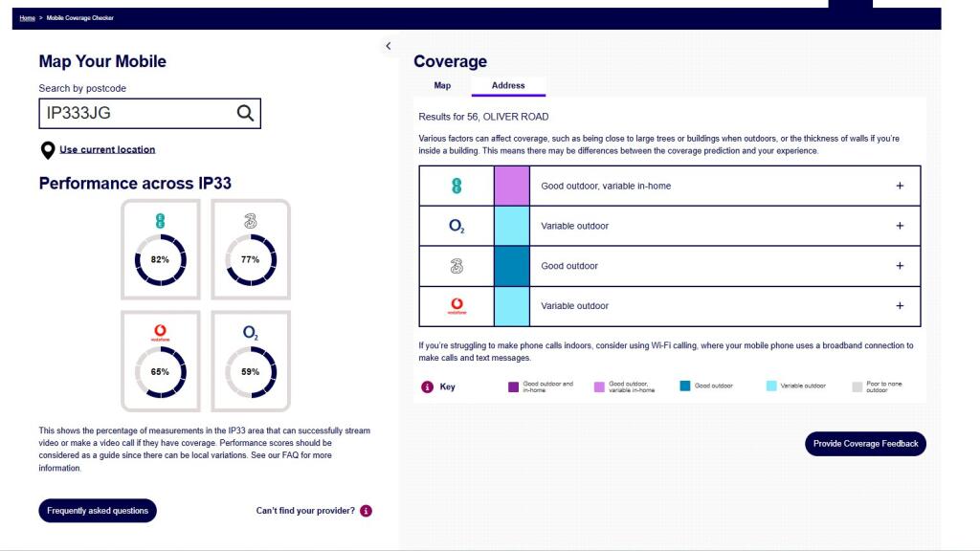980x551 pixels.
Task: Click the search magnifier icon
Action: (245, 114)
